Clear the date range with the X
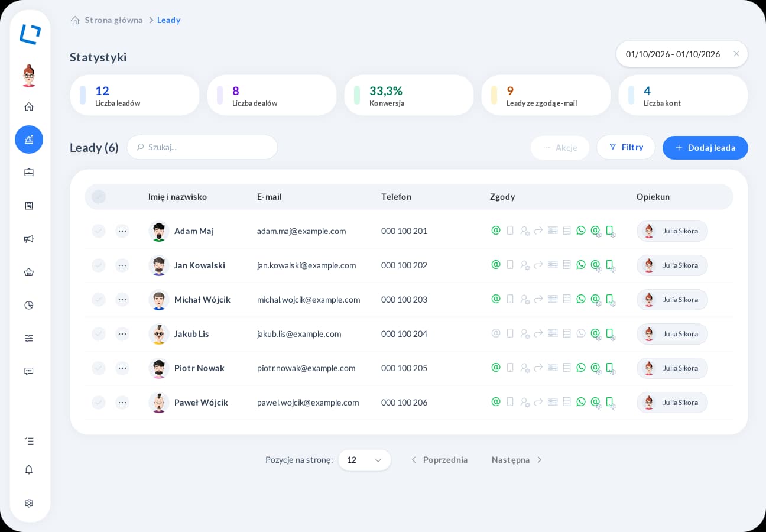 click(736, 54)
